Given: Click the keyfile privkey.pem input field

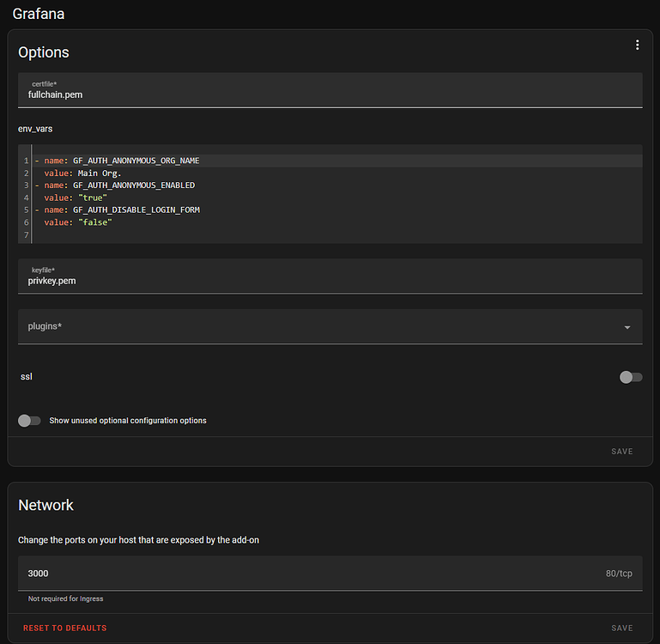Looking at the screenshot, I should (330, 276).
